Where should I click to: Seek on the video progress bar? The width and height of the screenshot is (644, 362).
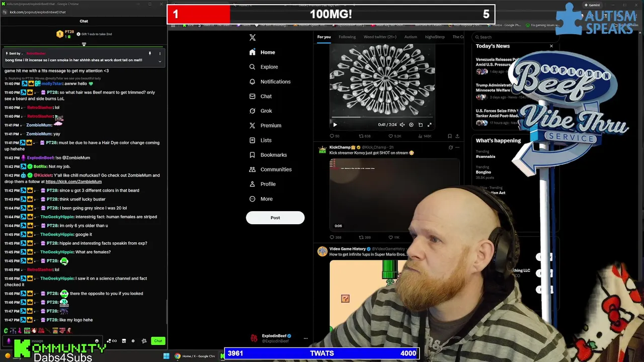[x=382, y=117]
